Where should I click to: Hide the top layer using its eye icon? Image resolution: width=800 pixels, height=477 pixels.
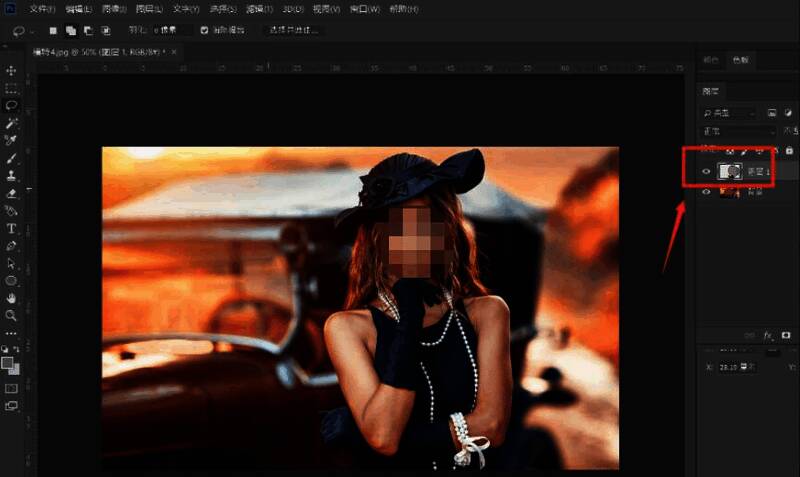(706, 171)
